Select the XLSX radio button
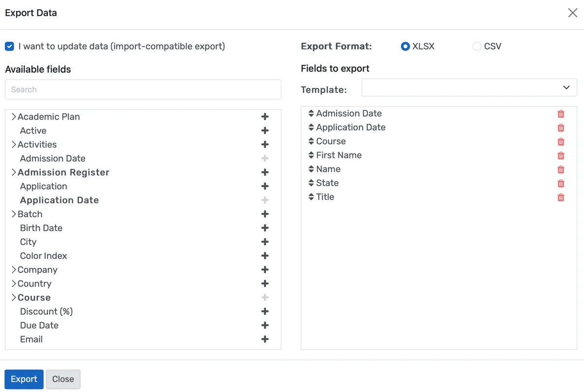Screen dimensions: 584x392 tap(405, 46)
